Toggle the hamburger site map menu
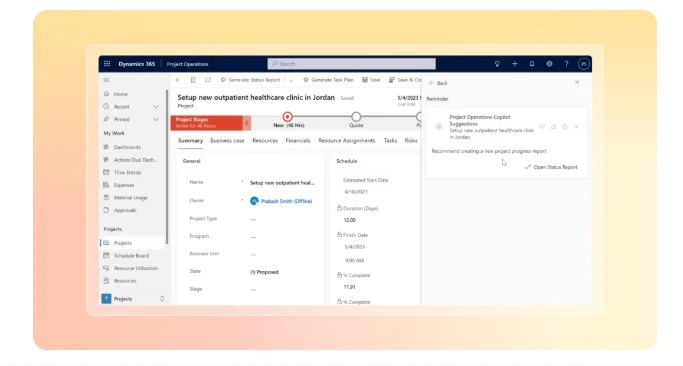The width and height of the screenshot is (683, 366). [x=106, y=80]
